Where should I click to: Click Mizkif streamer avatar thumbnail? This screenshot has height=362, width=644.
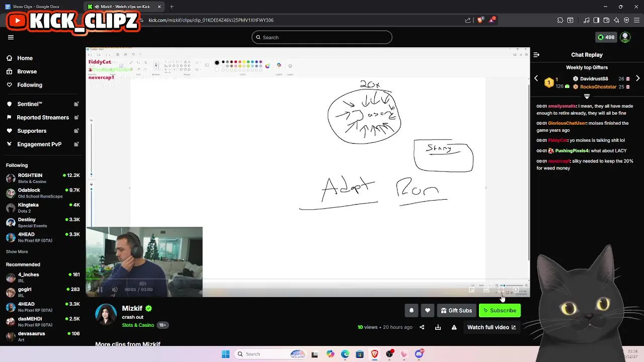tap(106, 315)
